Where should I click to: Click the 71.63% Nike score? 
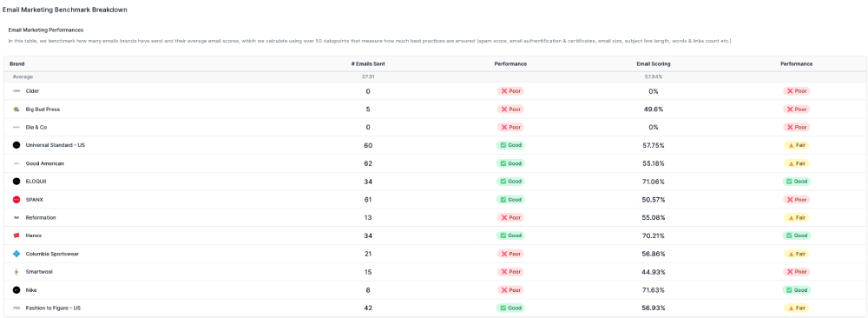(654, 289)
